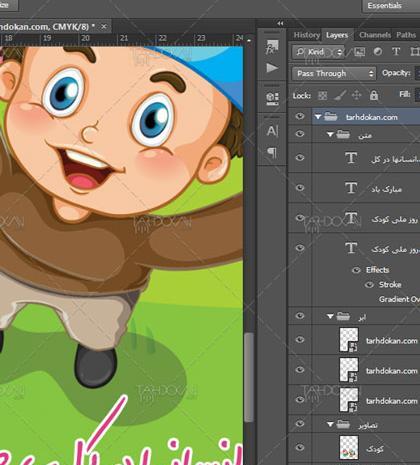Select the متن group name
Screen dimensions: 420x465
click(365, 135)
